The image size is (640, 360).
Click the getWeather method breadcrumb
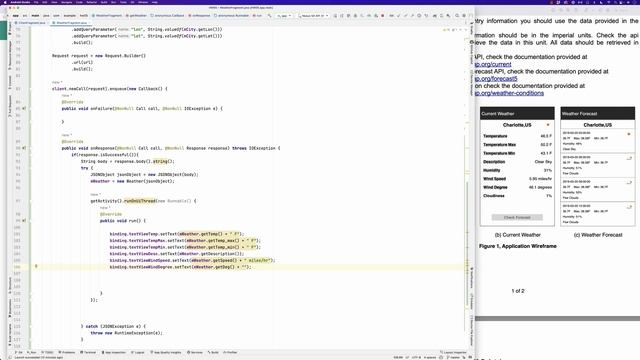click(x=136, y=16)
